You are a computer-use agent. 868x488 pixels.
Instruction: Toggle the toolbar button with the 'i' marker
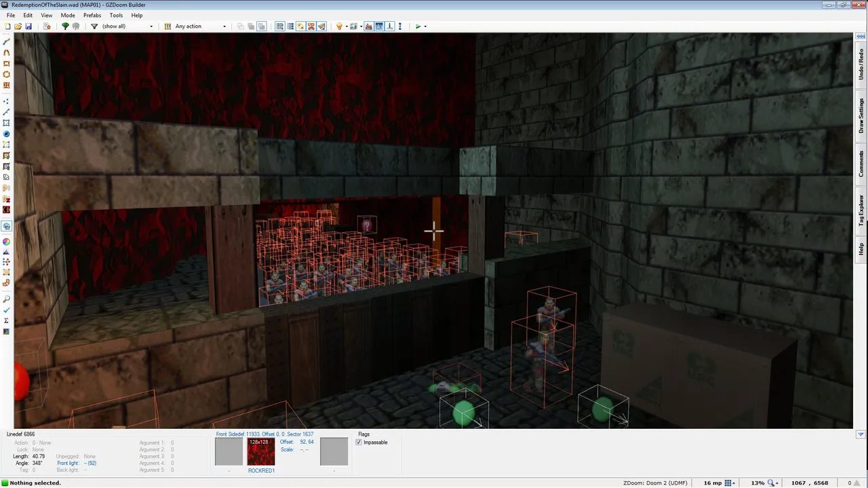point(389,26)
